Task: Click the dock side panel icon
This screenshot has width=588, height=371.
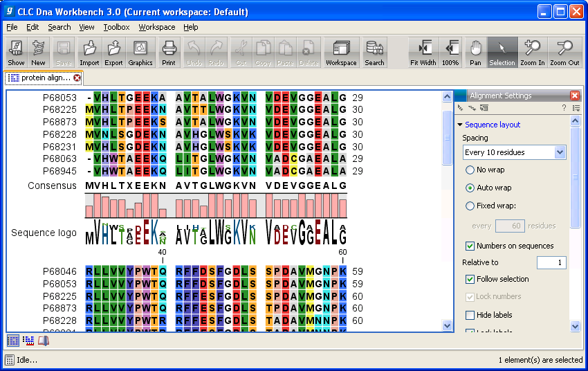Action: (x=484, y=108)
